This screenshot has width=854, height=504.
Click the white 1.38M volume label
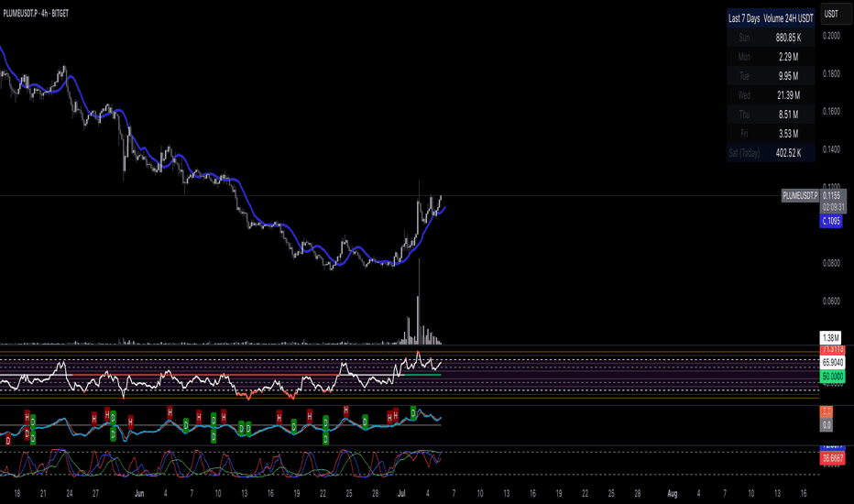click(x=830, y=338)
